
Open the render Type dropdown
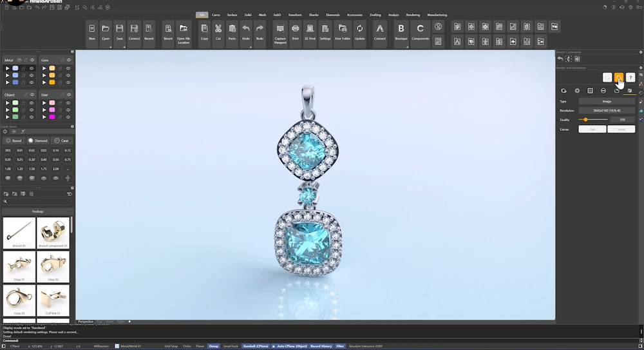[606, 101]
